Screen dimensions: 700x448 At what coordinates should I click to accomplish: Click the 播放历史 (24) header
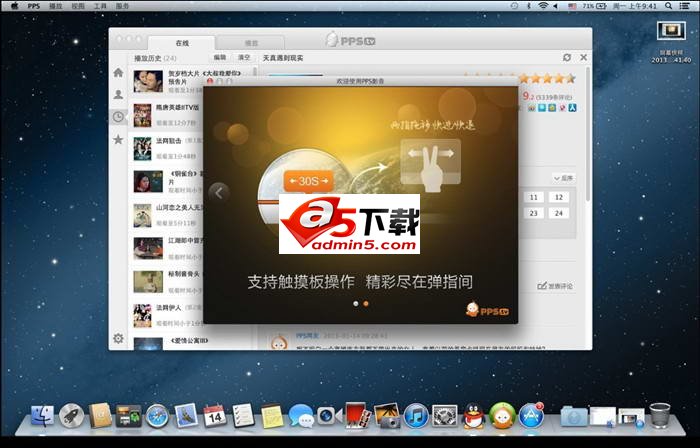click(x=155, y=58)
